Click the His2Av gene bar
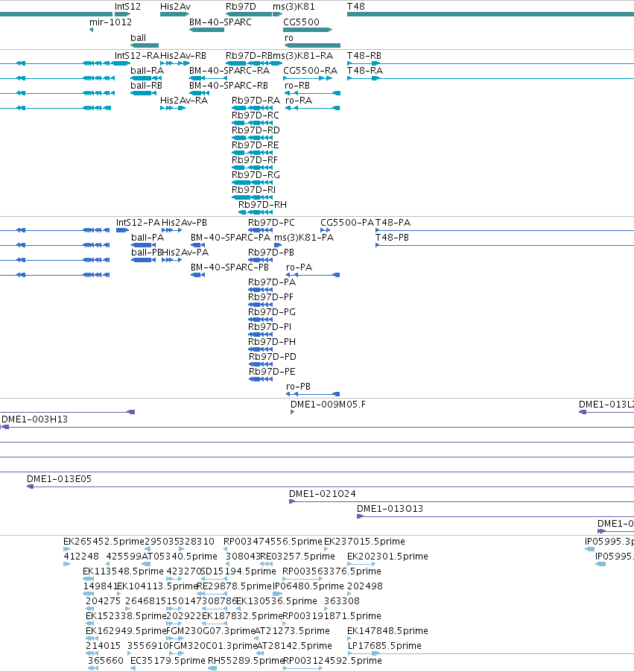Image resolution: width=634 pixels, height=672 pixels. [174, 14]
